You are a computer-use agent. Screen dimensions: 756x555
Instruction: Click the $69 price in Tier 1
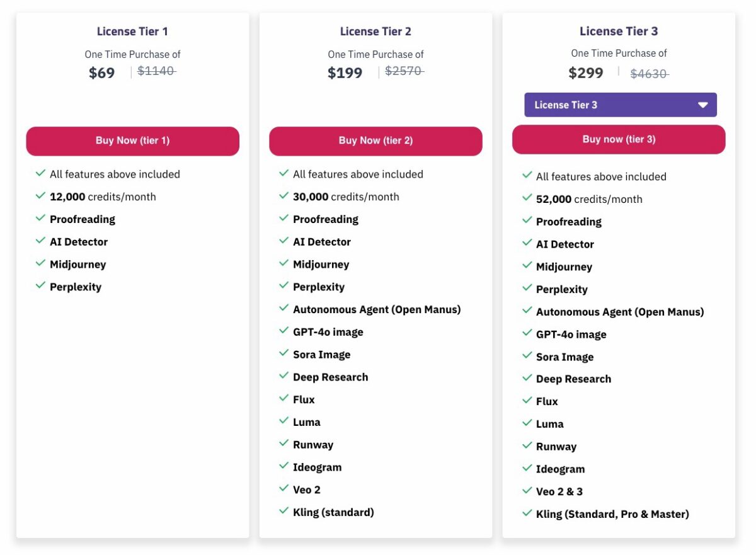[x=102, y=73]
